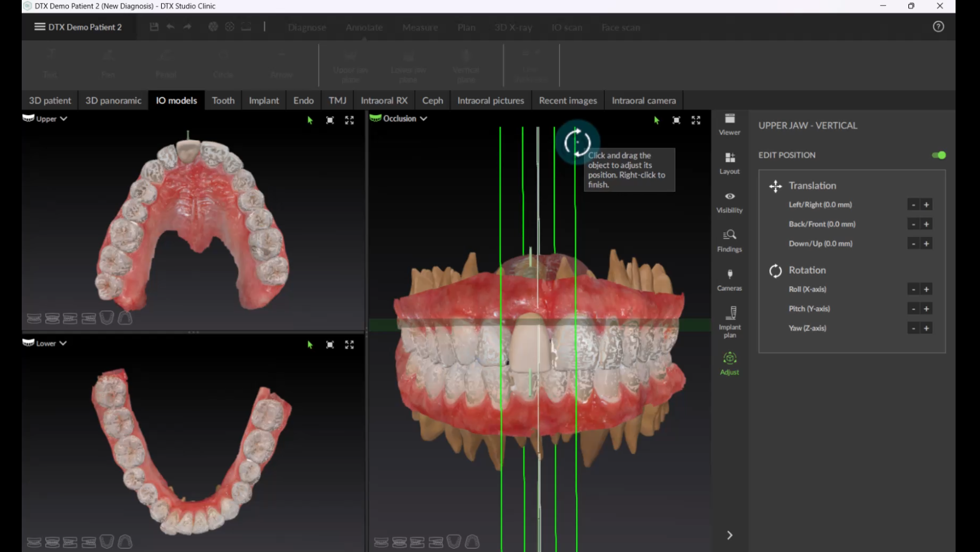Open the Layout panel in sidebar

pyautogui.click(x=729, y=162)
